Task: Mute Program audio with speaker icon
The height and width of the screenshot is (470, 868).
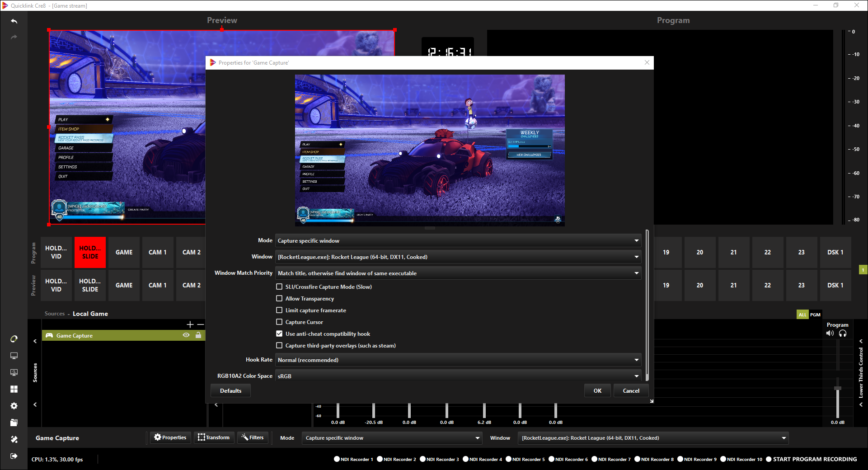Action: [830, 334]
